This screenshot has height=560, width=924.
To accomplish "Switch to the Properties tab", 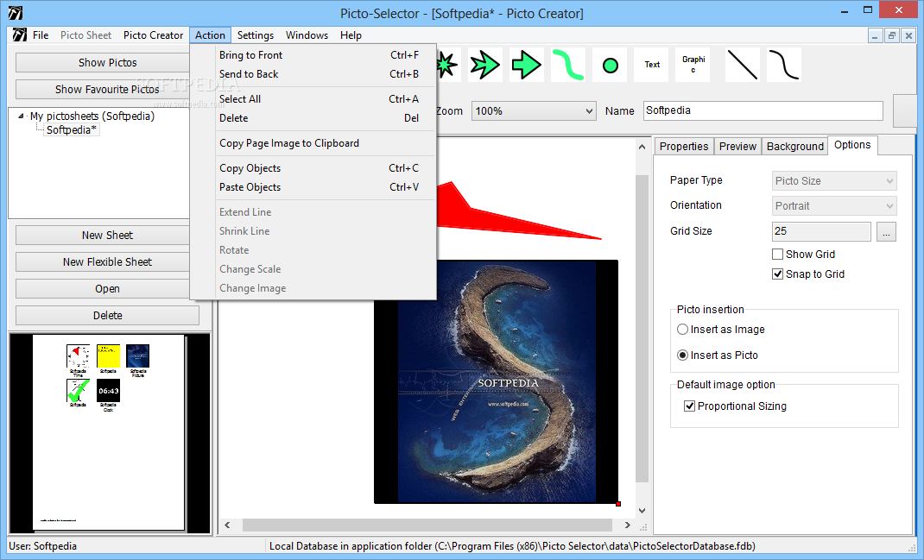I will (x=684, y=146).
